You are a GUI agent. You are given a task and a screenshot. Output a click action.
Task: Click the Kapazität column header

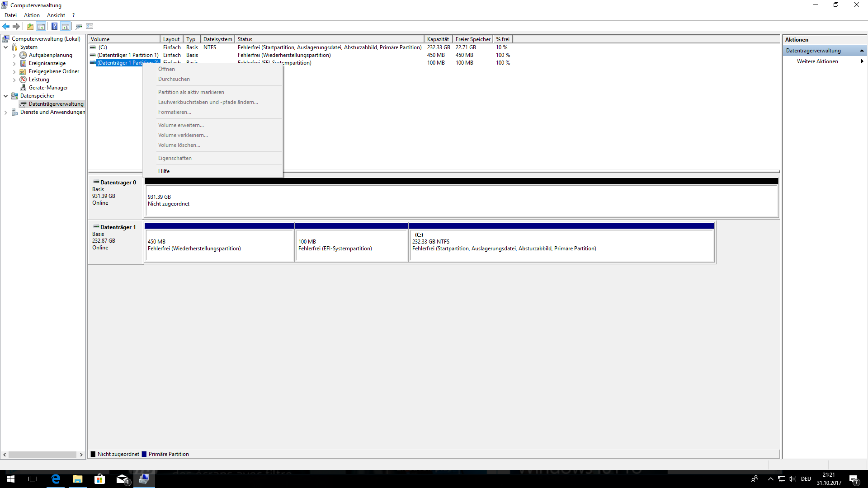coord(438,39)
